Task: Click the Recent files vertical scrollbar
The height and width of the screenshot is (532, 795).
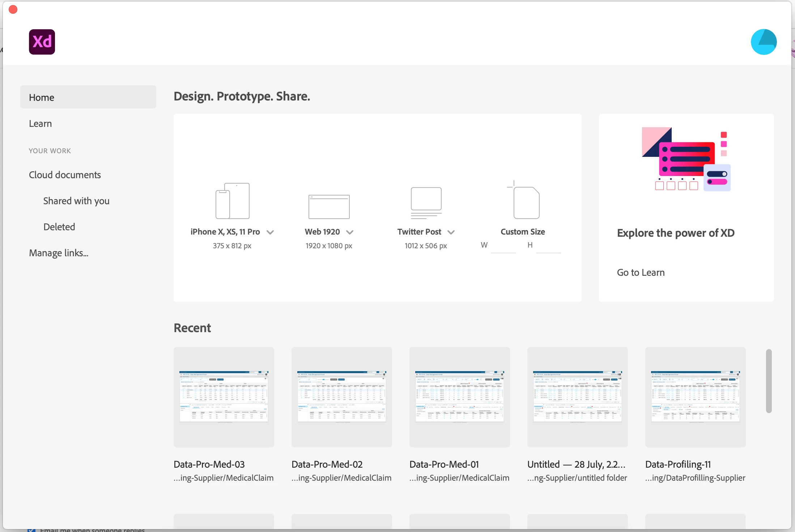Action: tap(769, 381)
